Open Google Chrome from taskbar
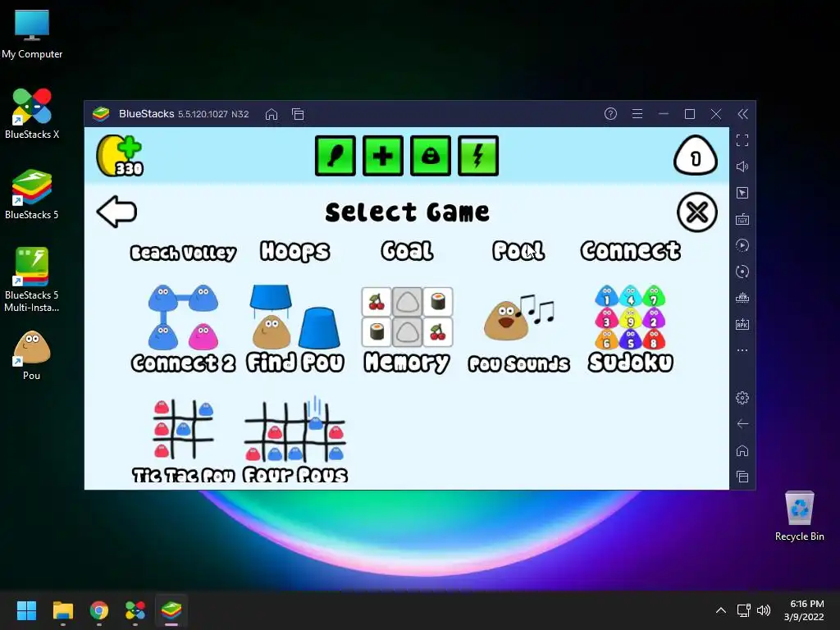Viewport: 840px width, 630px height. 99,610
